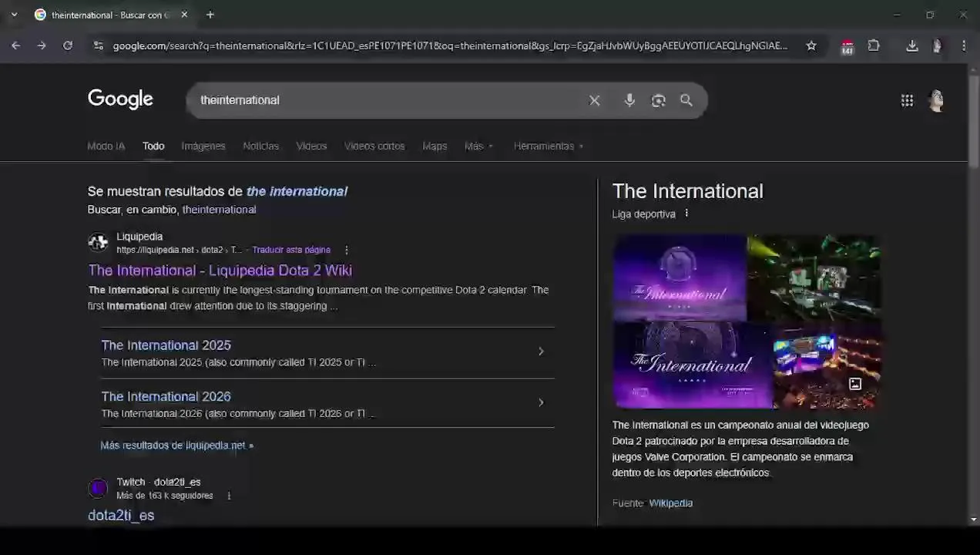
Task: Go back to the previous page
Action: [15, 45]
